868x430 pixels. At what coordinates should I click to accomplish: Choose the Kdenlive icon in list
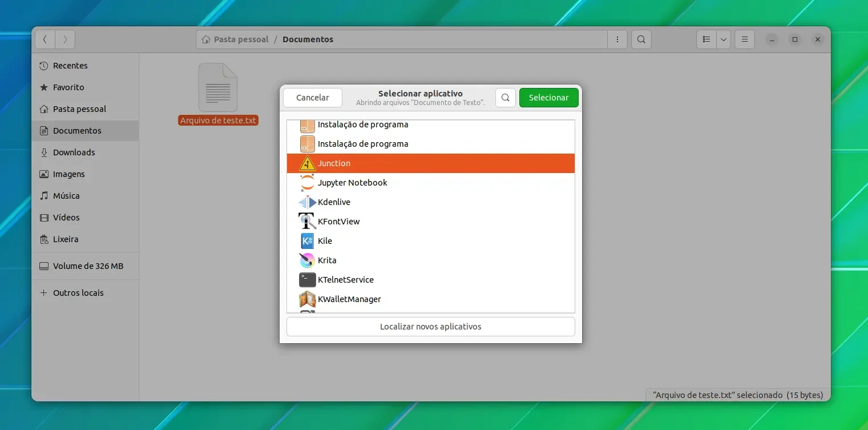[307, 202]
